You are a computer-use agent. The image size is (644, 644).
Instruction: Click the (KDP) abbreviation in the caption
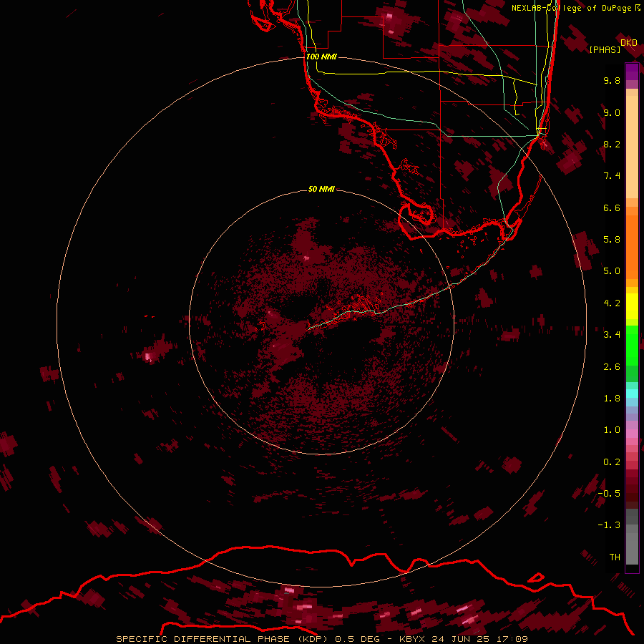313,639
